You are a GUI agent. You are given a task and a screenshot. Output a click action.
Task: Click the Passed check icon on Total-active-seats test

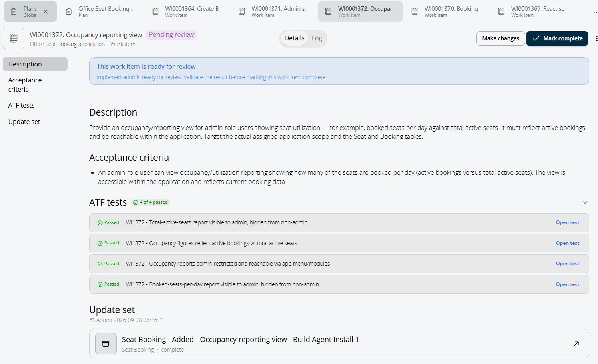pos(100,223)
